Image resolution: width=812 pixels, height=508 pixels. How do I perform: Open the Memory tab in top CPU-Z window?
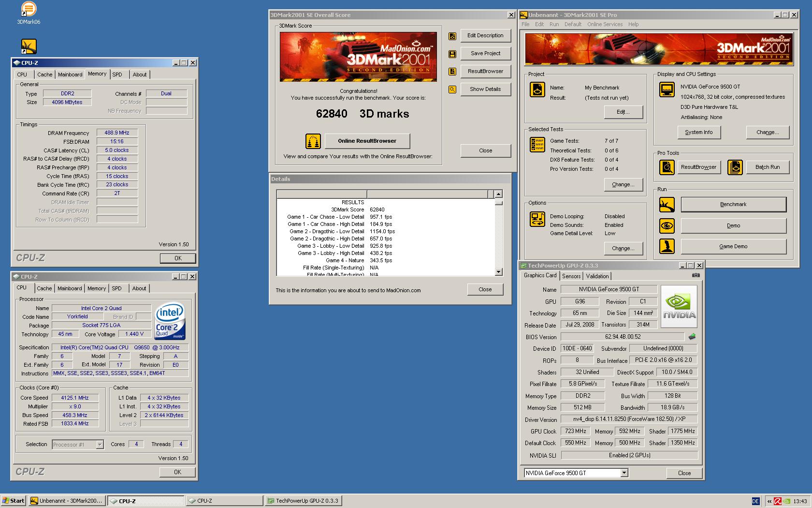tap(97, 74)
